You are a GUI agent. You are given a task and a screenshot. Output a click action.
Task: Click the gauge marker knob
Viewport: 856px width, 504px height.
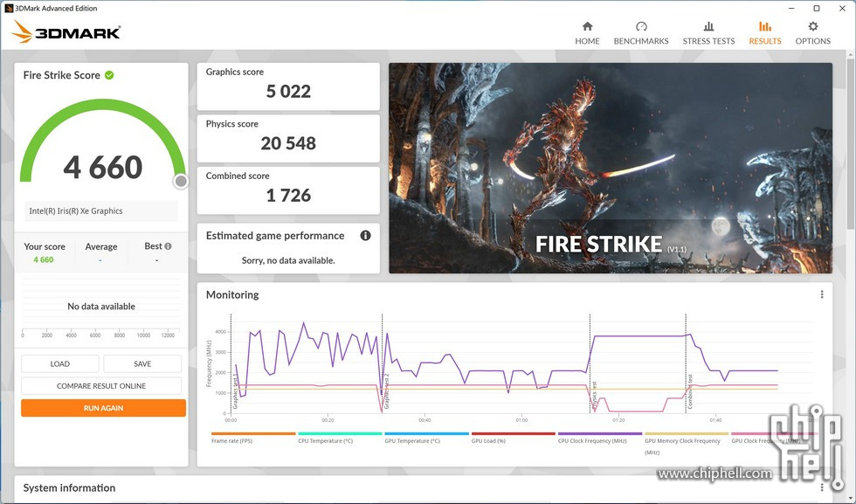(181, 182)
